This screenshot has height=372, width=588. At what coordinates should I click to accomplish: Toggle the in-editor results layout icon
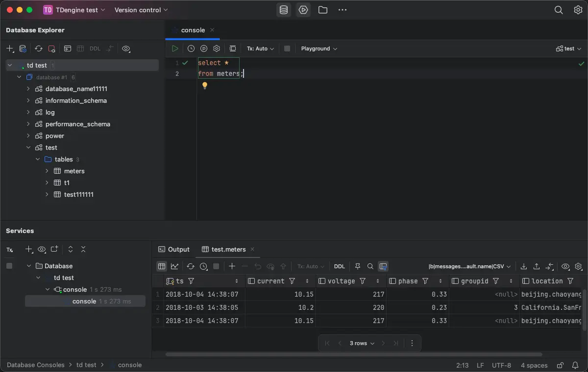(x=233, y=48)
